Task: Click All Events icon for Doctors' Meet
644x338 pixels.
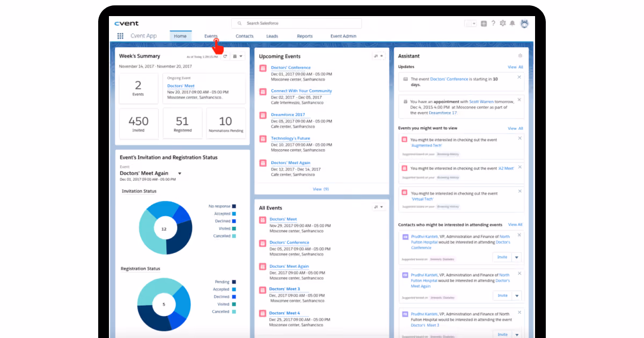Action: [x=262, y=220]
